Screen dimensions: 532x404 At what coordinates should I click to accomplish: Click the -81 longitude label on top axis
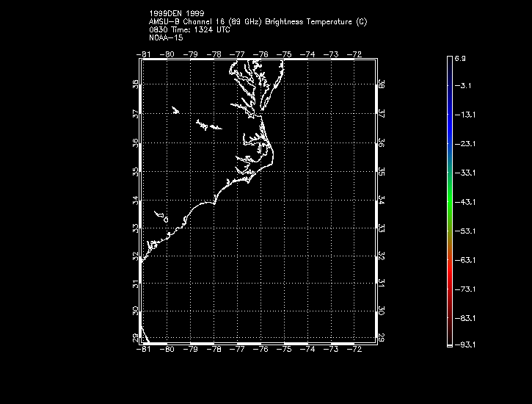point(143,54)
